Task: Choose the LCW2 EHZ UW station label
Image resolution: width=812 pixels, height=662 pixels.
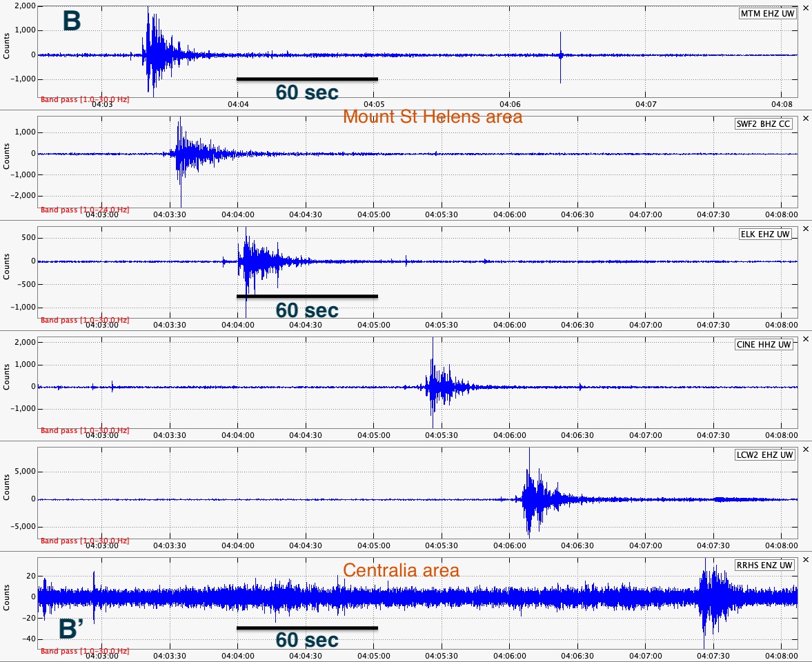Action: (x=764, y=455)
